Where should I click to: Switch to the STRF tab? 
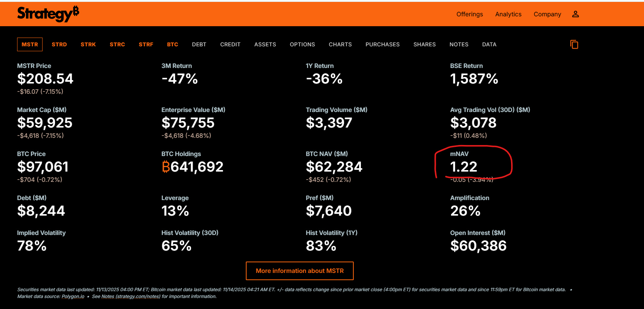[146, 44]
